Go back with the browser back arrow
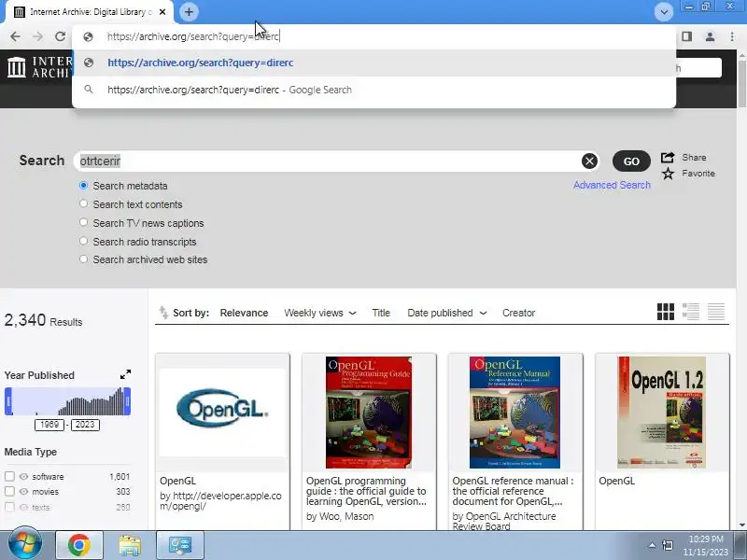 click(x=15, y=36)
